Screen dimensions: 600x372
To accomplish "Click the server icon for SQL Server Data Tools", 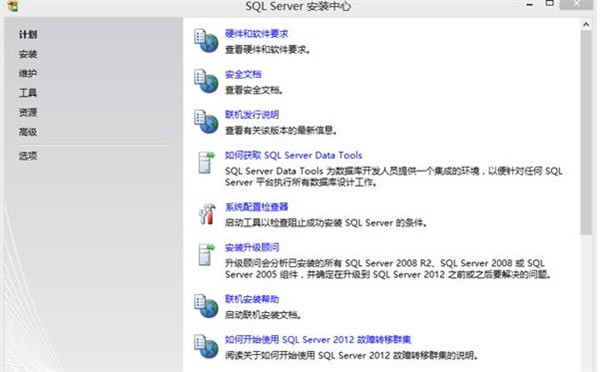I will [x=207, y=162].
